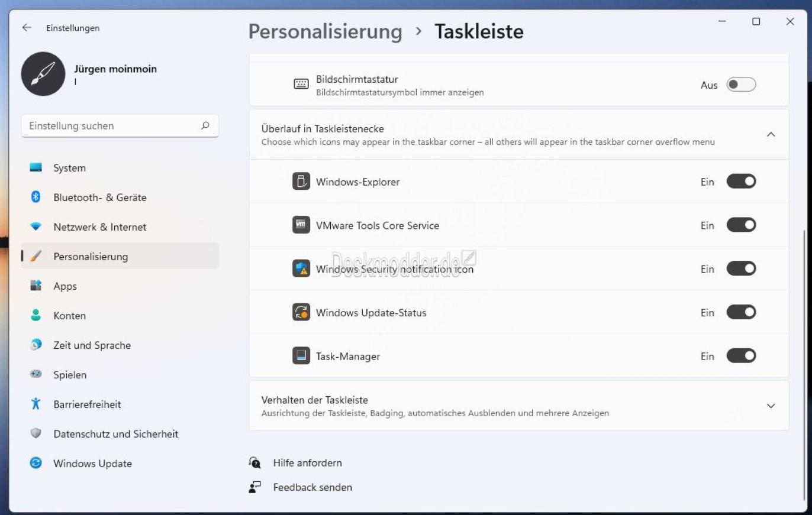Click the Konten person icon
Viewport: 812px width, 515px height.
[x=36, y=316]
